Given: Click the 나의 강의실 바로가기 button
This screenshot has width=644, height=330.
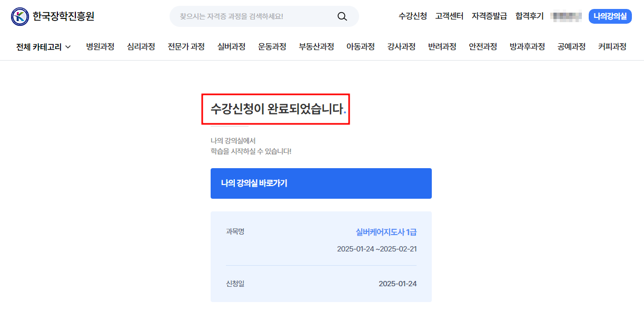Looking at the screenshot, I should pyautogui.click(x=321, y=183).
